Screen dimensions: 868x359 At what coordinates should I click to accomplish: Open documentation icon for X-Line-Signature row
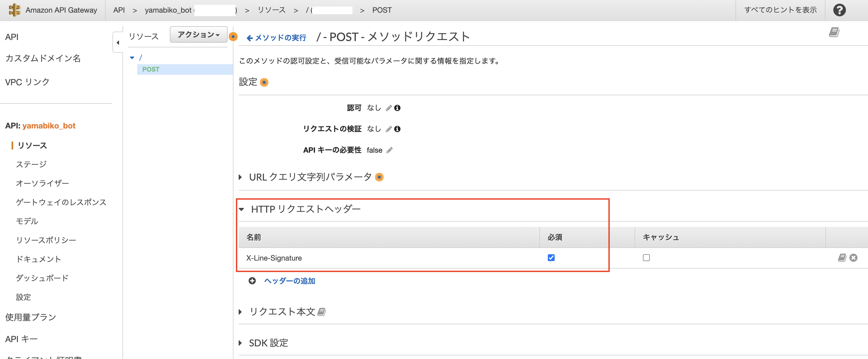842,258
